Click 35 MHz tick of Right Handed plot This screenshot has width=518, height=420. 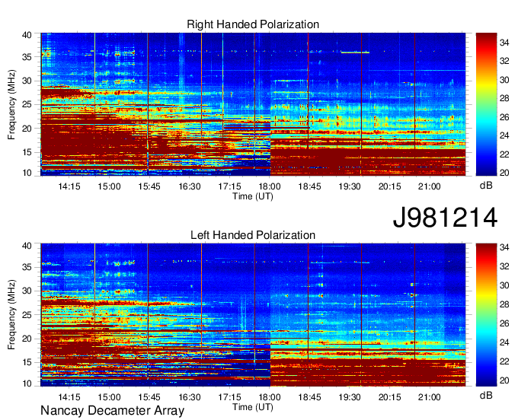coord(27,57)
